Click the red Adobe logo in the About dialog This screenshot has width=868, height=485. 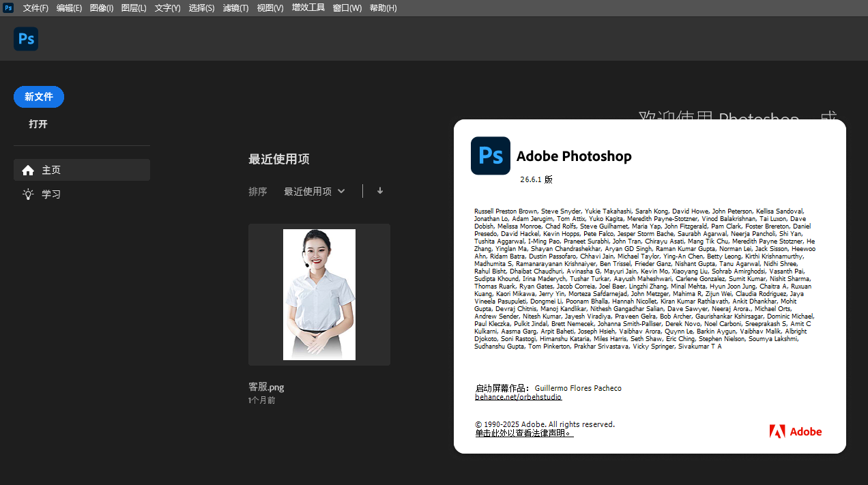point(796,431)
